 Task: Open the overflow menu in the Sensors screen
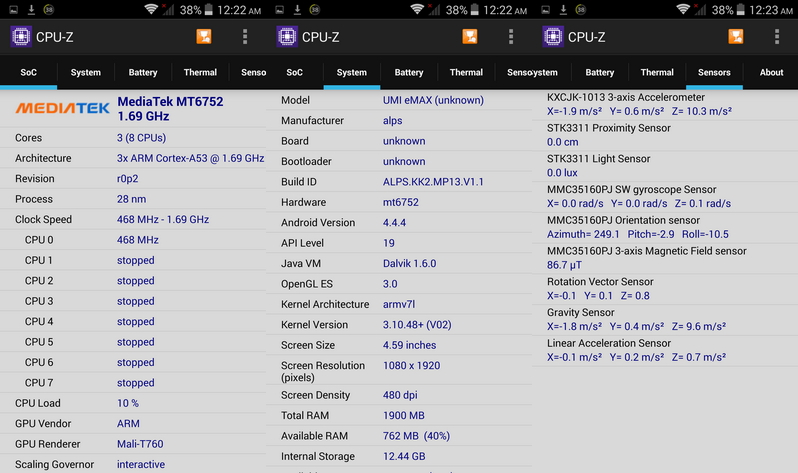tap(777, 37)
